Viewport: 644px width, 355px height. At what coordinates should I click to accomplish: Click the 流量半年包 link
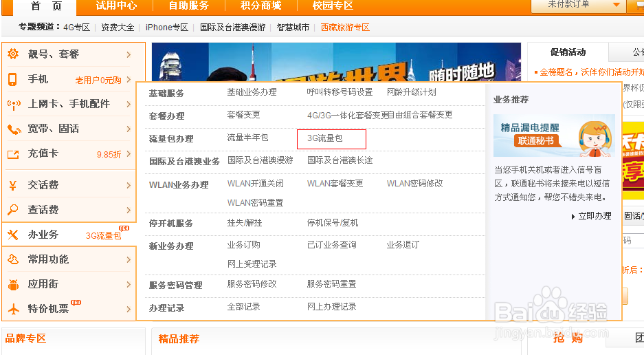click(247, 138)
